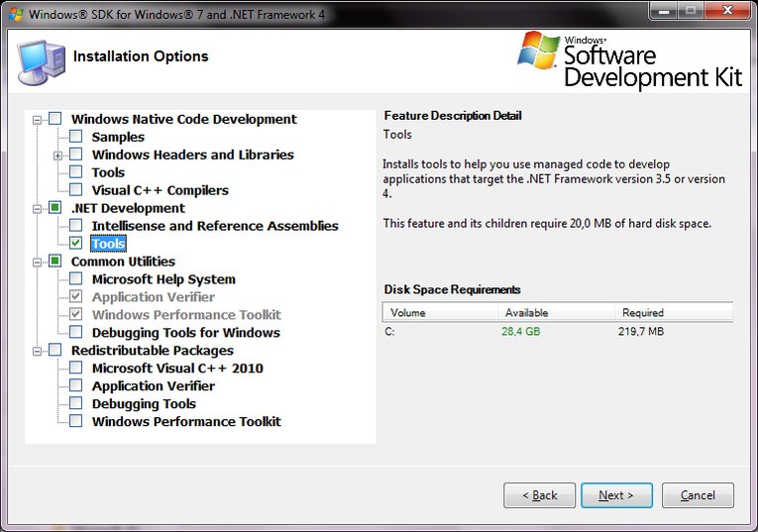Select the Microsoft Visual C++ 2010 label

pos(177,369)
